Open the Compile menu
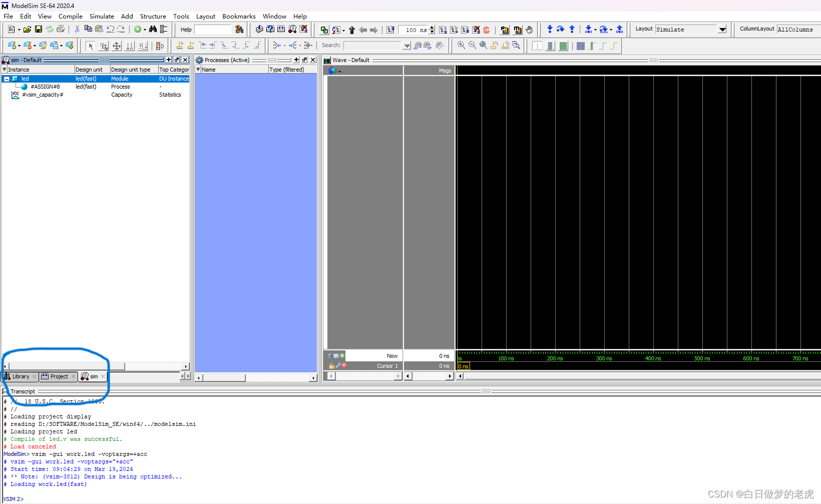821x504 pixels. pos(71,17)
